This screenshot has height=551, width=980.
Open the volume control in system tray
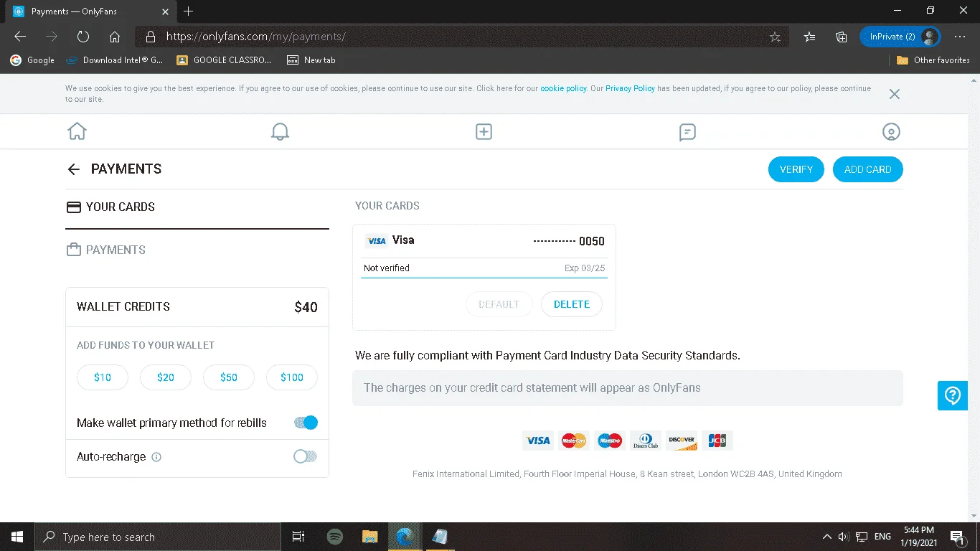click(x=844, y=537)
